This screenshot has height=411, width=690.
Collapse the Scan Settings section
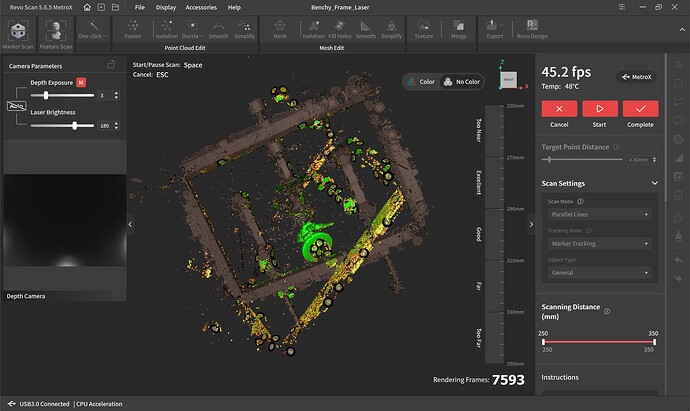[x=655, y=183]
